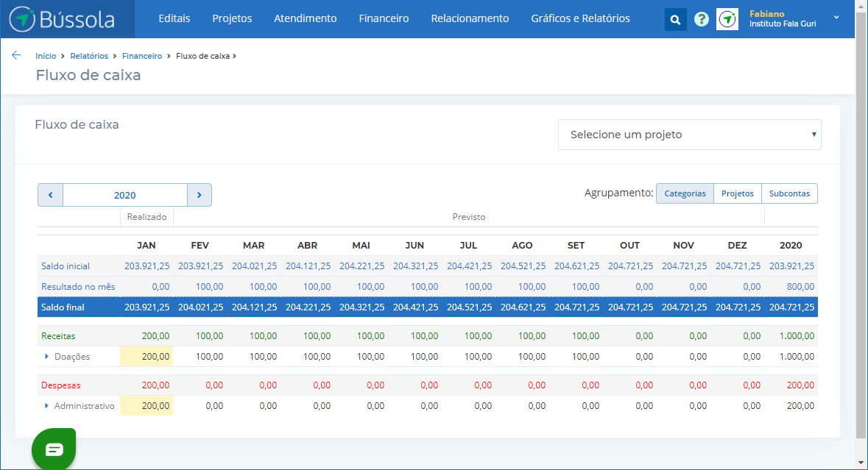Go to Início breadcrumb
Image resolution: width=868 pixels, height=470 pixels.
coord(46,56)
